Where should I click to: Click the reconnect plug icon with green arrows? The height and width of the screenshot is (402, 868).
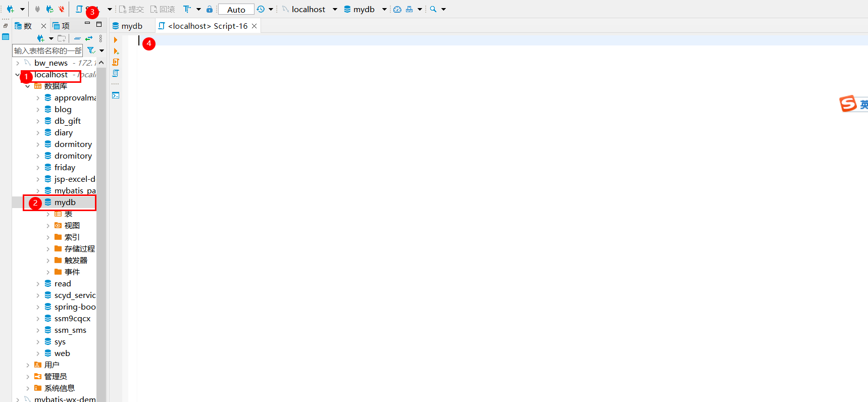pos(49,9)
